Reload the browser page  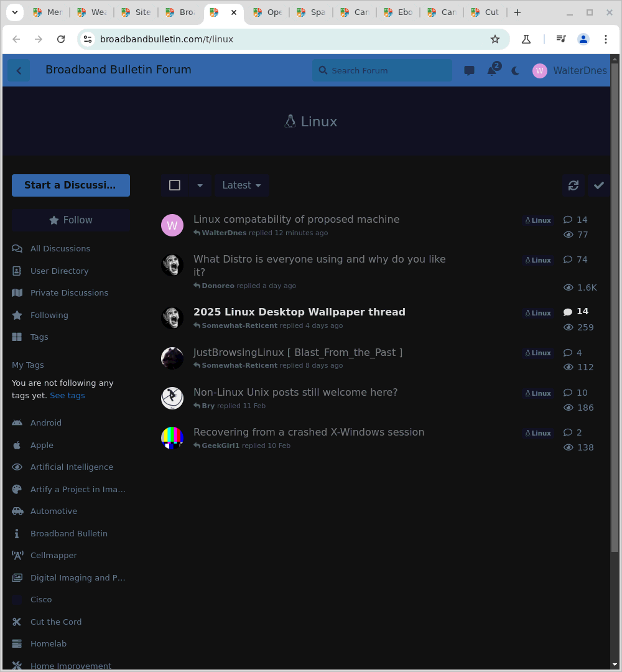click(x=61, y=39)
